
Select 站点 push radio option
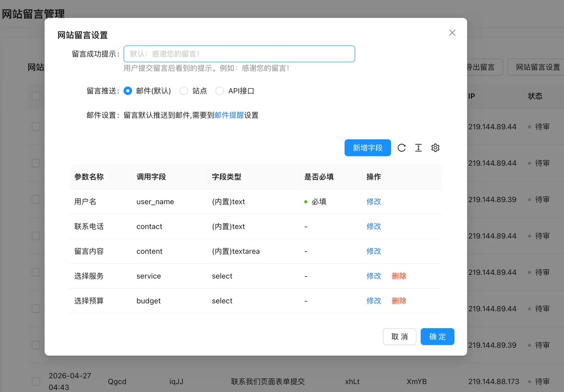coord(184,91)
